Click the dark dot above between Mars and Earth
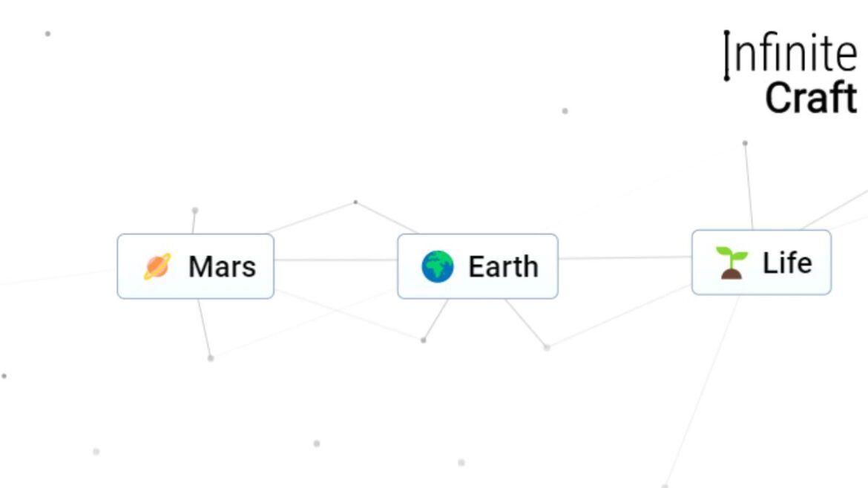 [x=355, y=202]
